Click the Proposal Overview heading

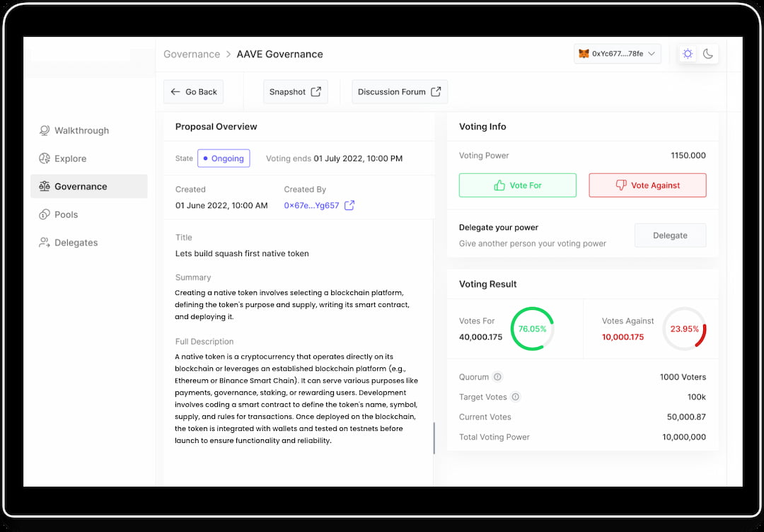216,127
